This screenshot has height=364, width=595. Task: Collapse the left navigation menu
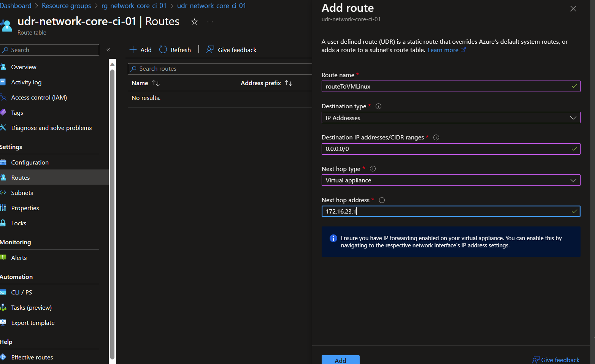coord(108,50)
